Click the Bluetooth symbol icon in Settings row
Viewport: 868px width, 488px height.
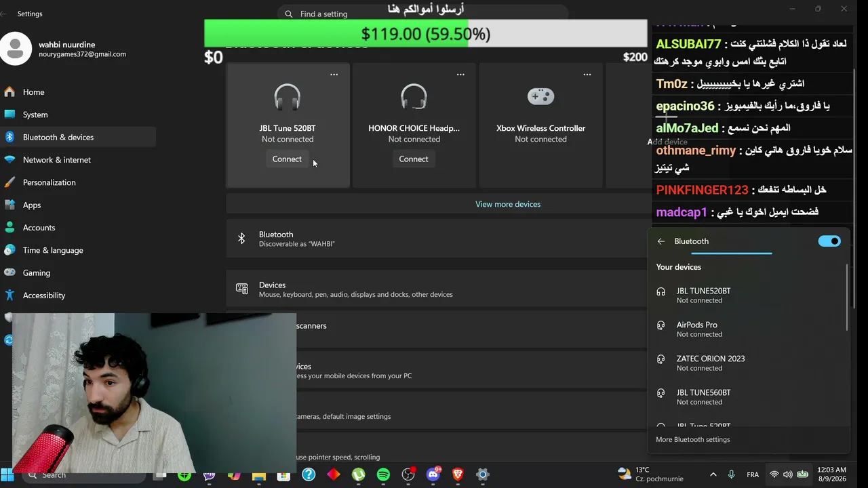tap(241, 239)
